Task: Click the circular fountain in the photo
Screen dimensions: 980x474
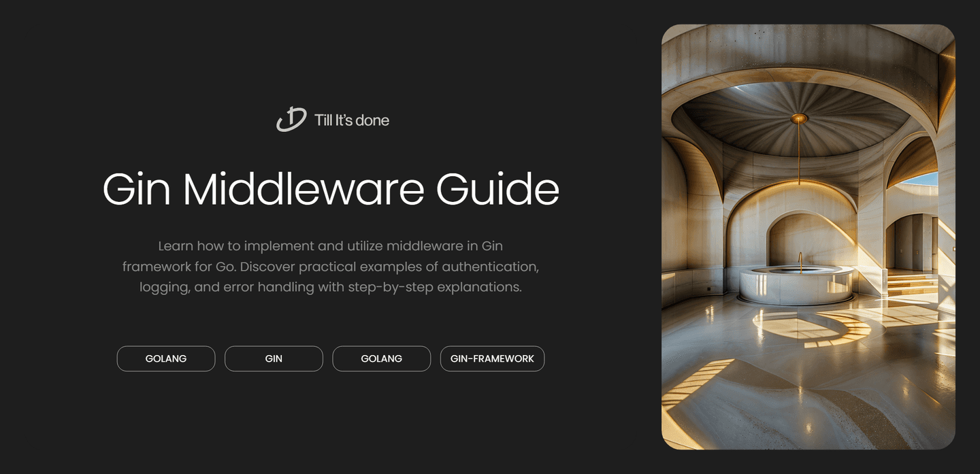Action: (795, 286)
